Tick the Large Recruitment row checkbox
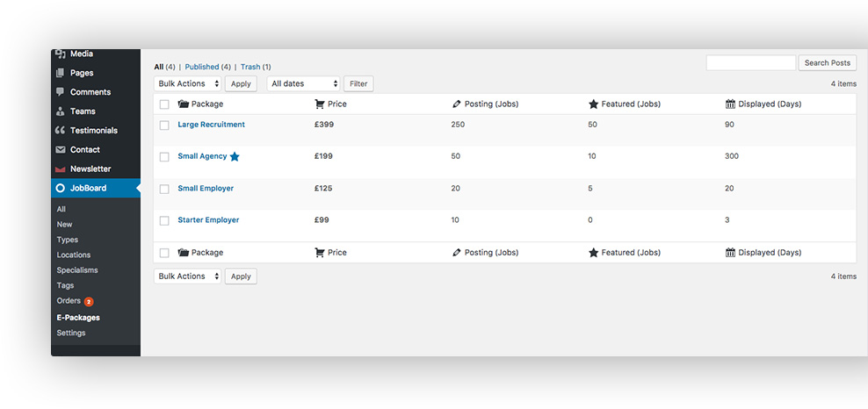 (164, 126)
